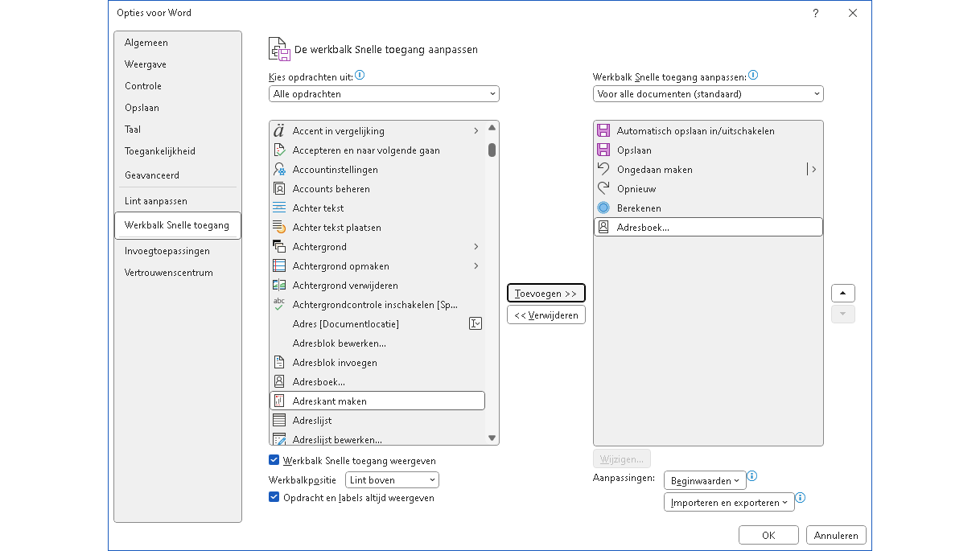The height and width of the screenshot is (551, 980).
Task: Click info icon next to Kies opdrachten uit
Action: (360, 76)
